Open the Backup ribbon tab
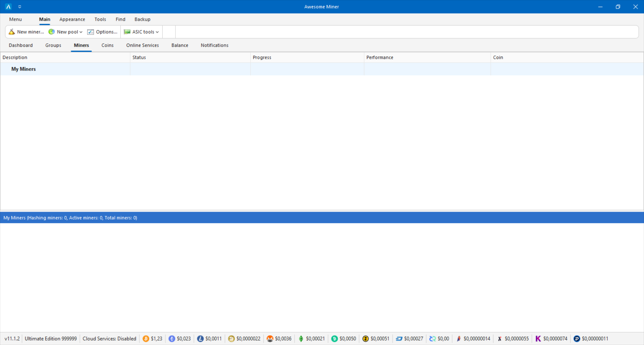Screen dimensions: 644x345 (143, 19)
